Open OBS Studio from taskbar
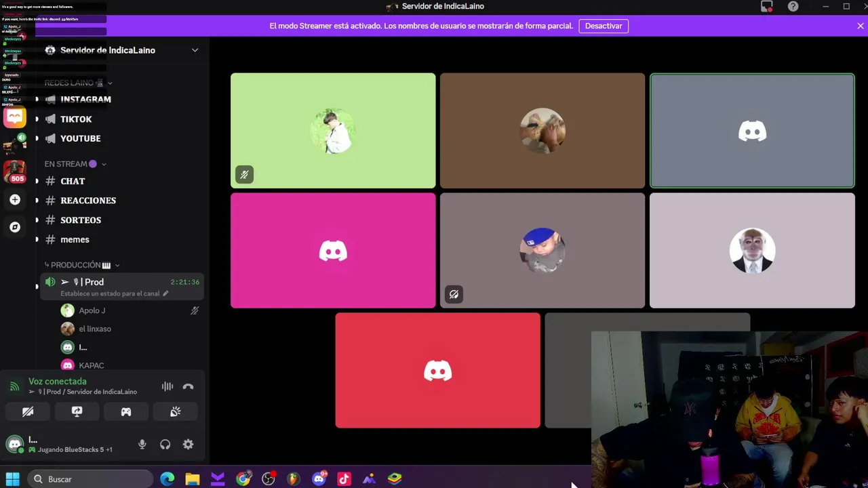This screenshot has width=868, height=488. point(269,479)
